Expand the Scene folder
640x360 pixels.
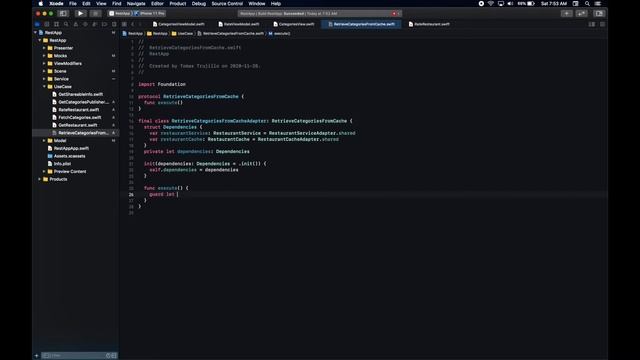tap(44, 71)
